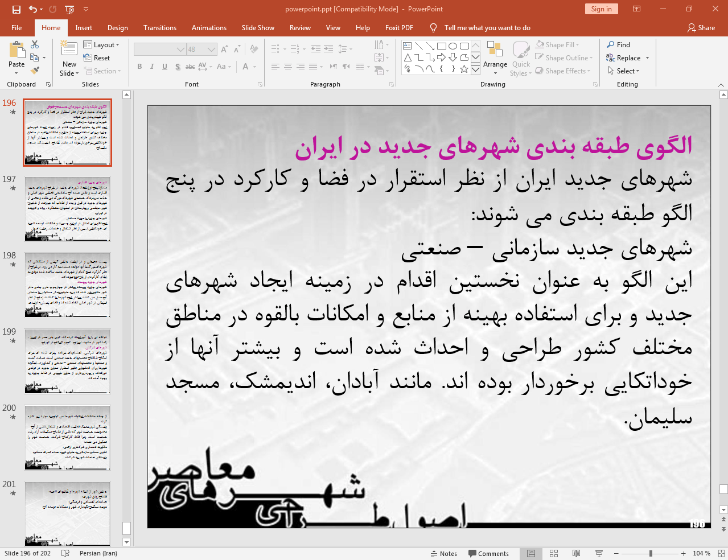Click the Find magnifier icon
The height and width of the screenshot is (560, 728).
tap(611, 44)
